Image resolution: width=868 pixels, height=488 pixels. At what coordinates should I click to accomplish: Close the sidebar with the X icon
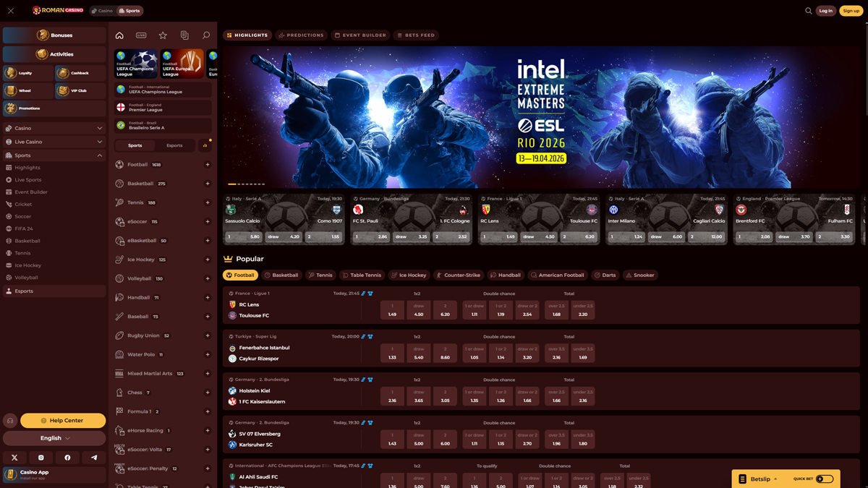[11, 11]
